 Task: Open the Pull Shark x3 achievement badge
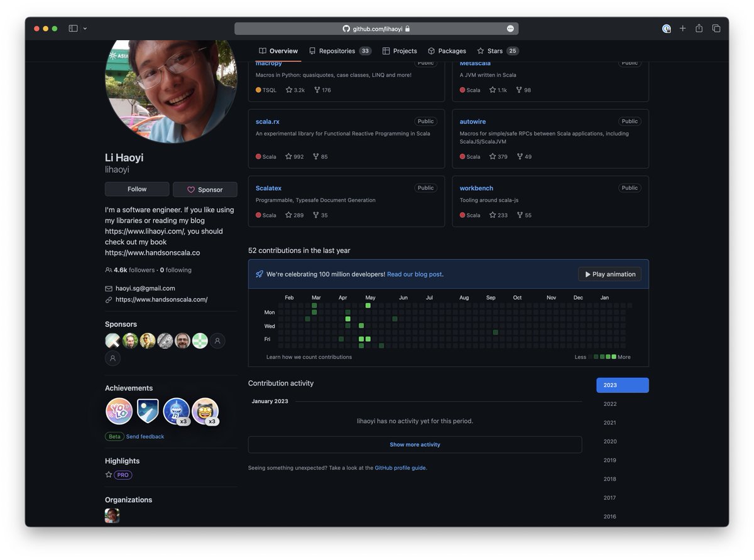pyautogui.click(x=177, y=411)
